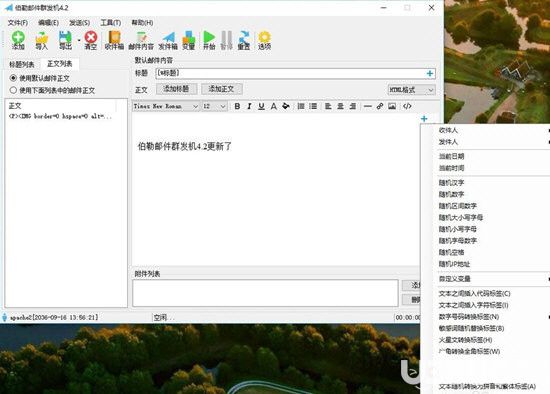Click the blue plus icon above the editor body
Image resolution: width=550 pixels, height=394 pixels.
[x=424, y=119]
